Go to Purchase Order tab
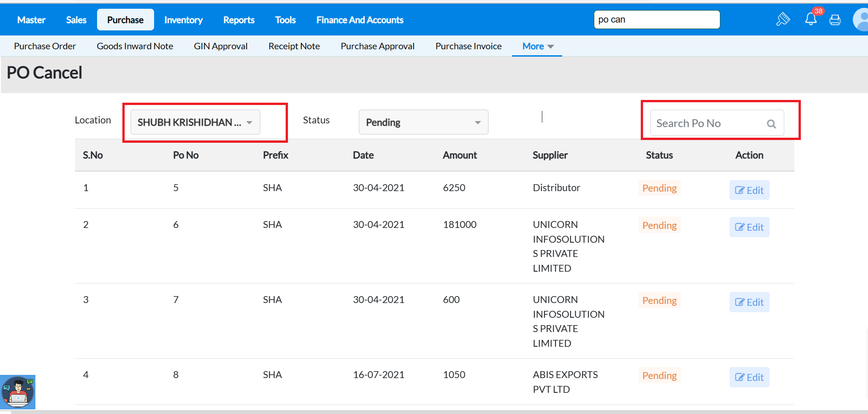Image resolution: width=868 pixels, height=414 pixels. click(45, 46)
